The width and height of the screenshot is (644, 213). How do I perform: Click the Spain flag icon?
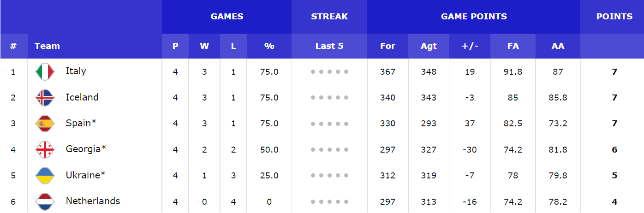click(45, 124)
